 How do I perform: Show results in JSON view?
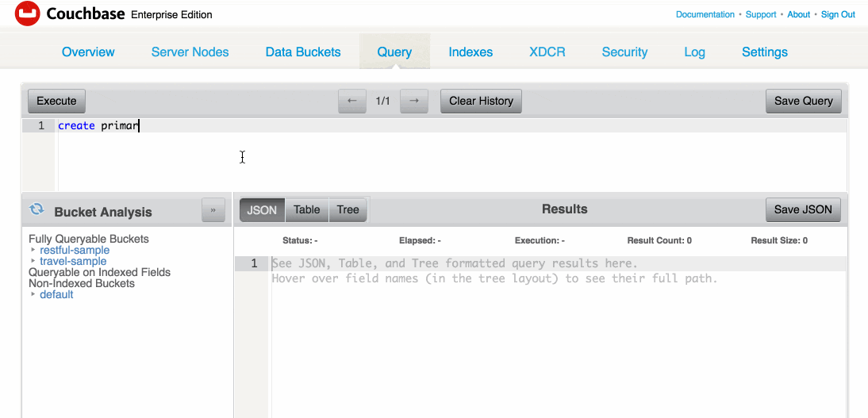tap(262, 210)
